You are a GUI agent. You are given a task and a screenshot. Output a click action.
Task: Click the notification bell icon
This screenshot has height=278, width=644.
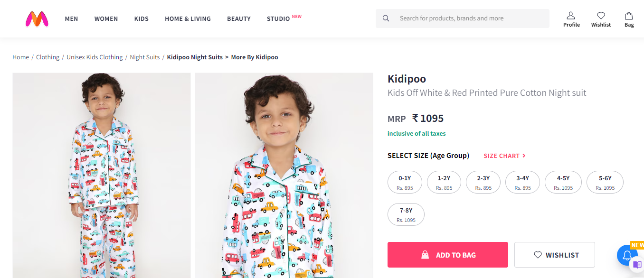(626, 255)
